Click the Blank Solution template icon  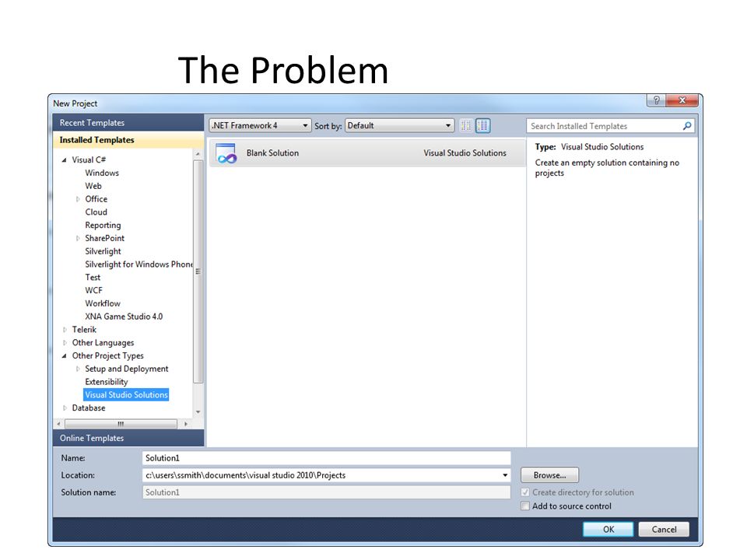[x=226, y=153]
